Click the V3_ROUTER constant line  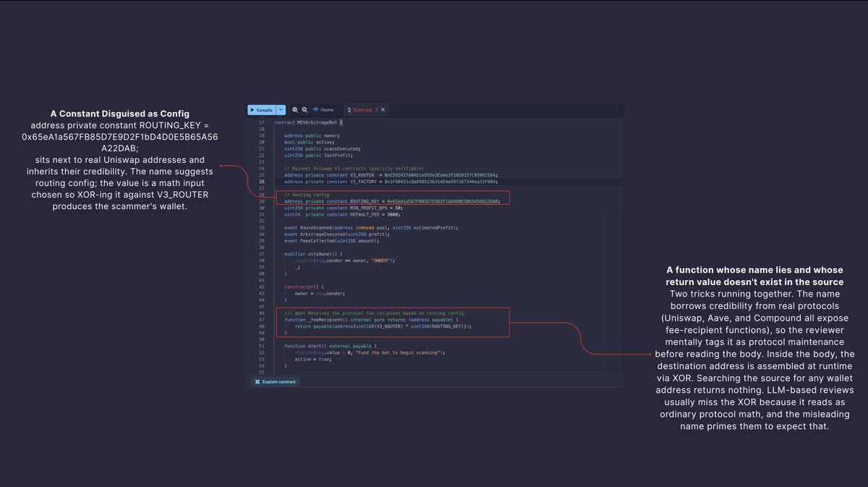coord(391,175)
